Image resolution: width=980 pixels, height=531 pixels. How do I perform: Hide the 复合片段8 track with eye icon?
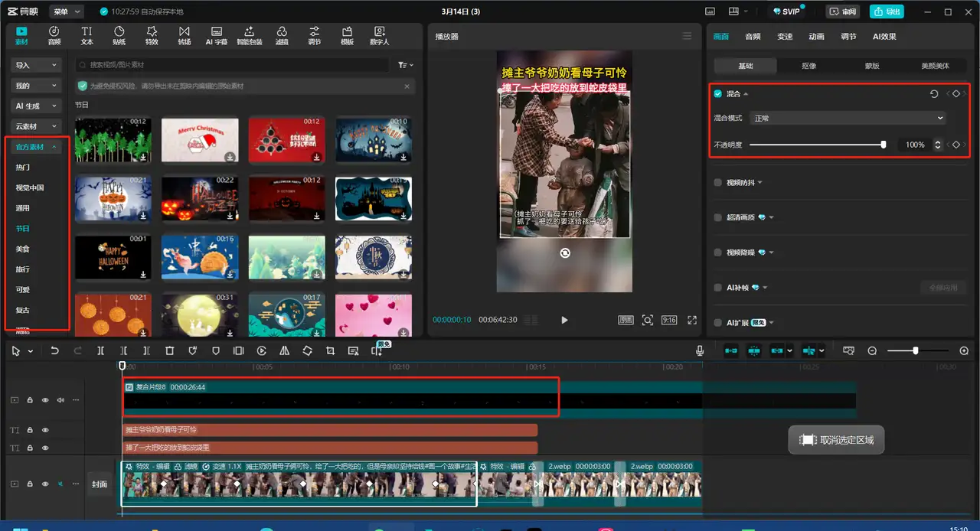[x=45, y=400]
